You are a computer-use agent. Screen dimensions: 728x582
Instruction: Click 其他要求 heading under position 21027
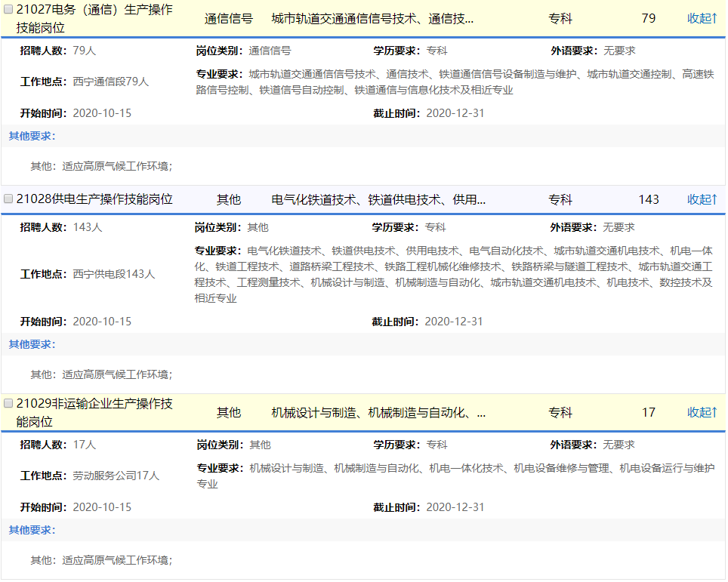32,136
